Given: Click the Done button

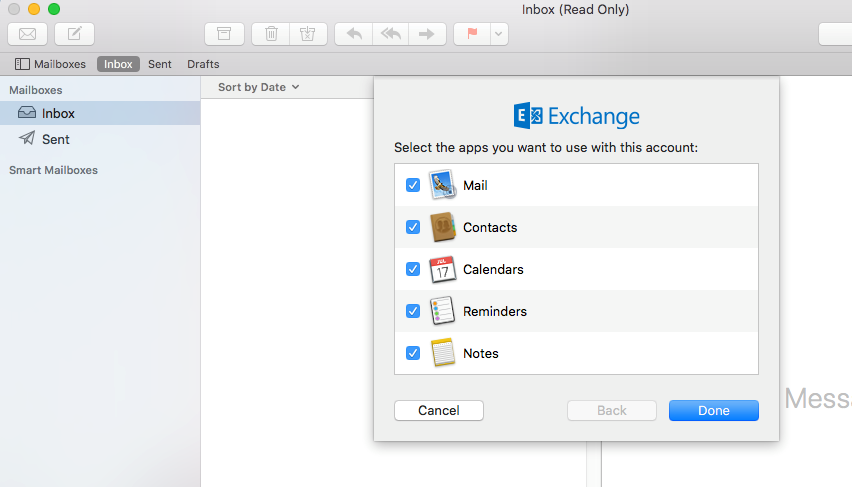Looking at the screenshot, I should (x=713, y=410).
